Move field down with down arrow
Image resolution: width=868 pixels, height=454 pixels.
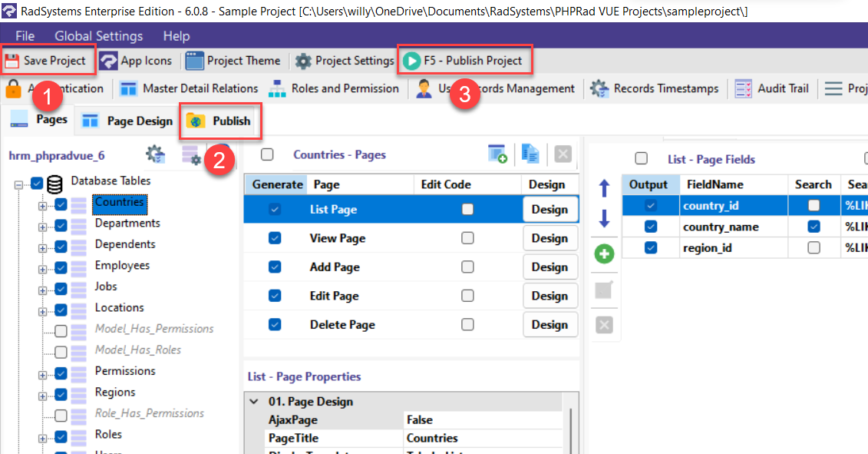tap(604, 218)
